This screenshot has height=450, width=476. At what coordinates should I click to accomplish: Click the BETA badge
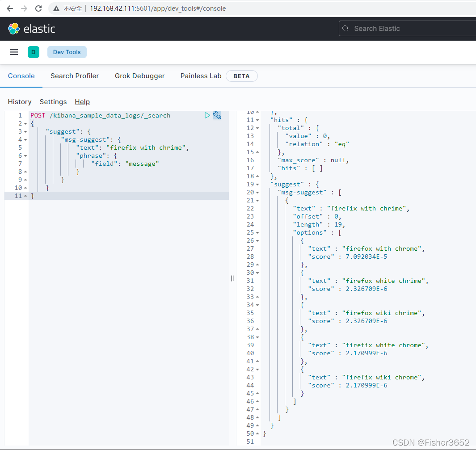[x=242, y=76]
